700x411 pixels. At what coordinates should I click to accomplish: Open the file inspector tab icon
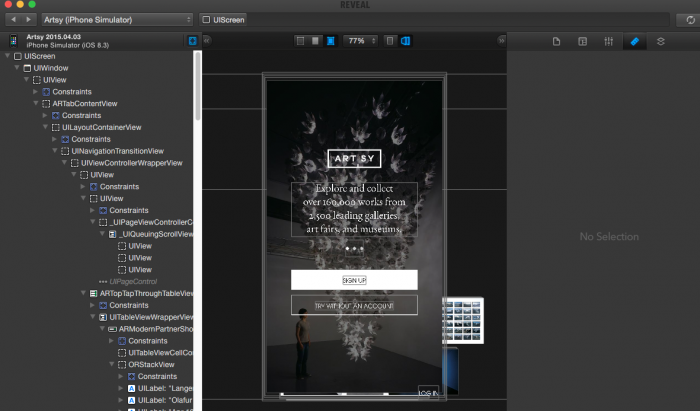(x=557, y=41)
